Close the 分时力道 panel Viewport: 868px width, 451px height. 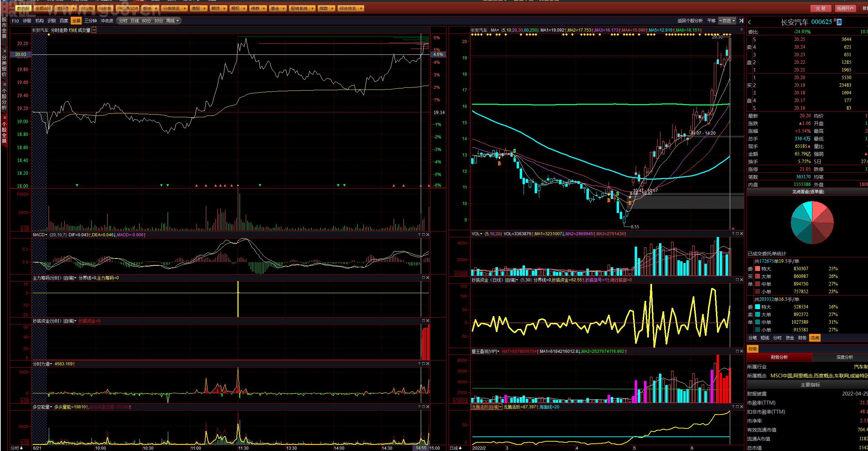coord(428,364)
